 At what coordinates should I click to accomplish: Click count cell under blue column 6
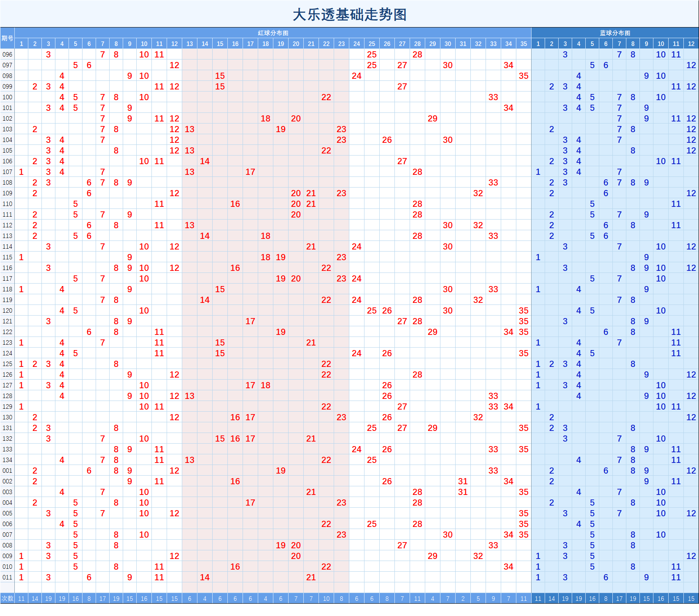pos(606,598)
